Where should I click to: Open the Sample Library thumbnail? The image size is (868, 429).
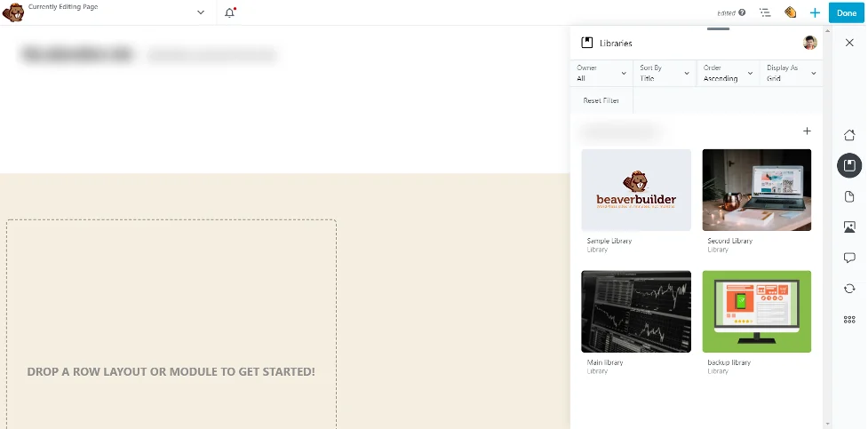click(636, 190)
